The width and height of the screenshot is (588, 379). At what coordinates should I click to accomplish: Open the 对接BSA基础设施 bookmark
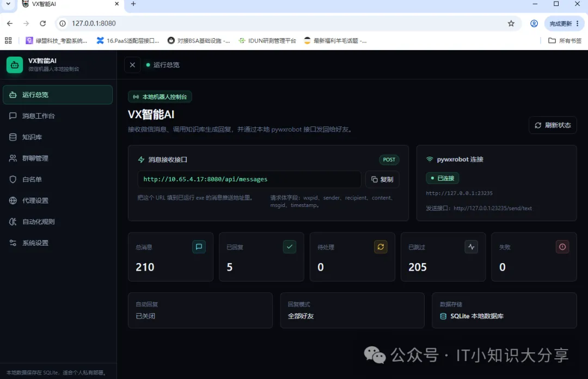(x=199, y=40)
